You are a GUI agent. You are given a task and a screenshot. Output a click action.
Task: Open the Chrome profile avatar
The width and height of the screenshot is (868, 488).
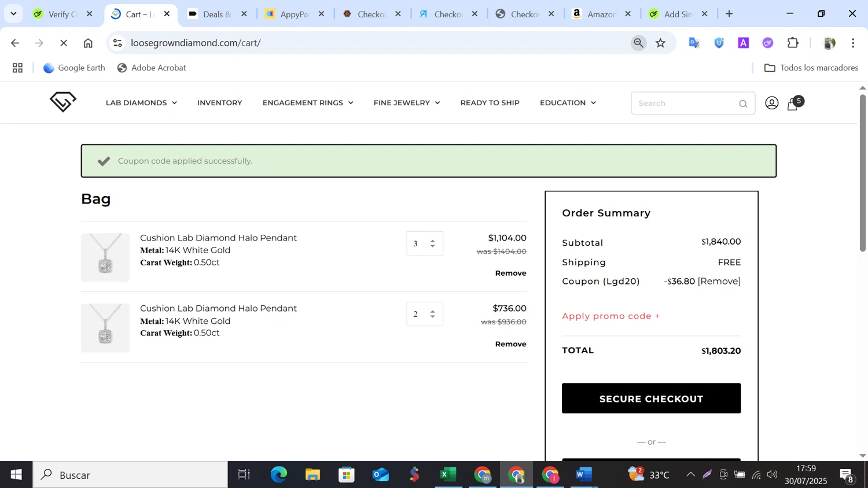(x=829, y=43)
